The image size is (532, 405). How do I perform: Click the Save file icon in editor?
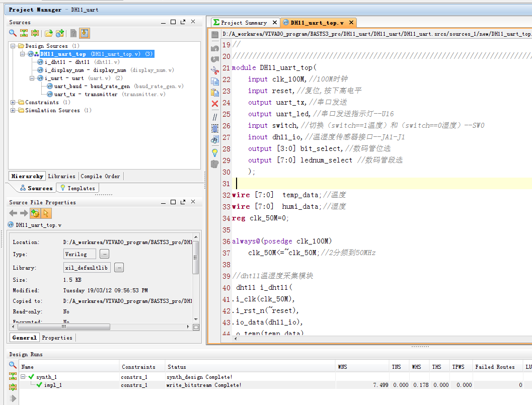pyautogui.click(x=215, y=35)
